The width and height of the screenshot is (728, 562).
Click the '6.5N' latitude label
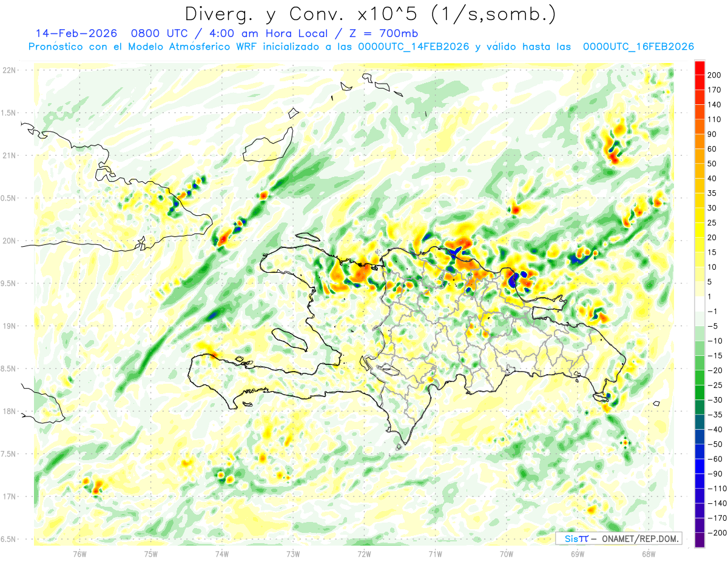(8, 540)
